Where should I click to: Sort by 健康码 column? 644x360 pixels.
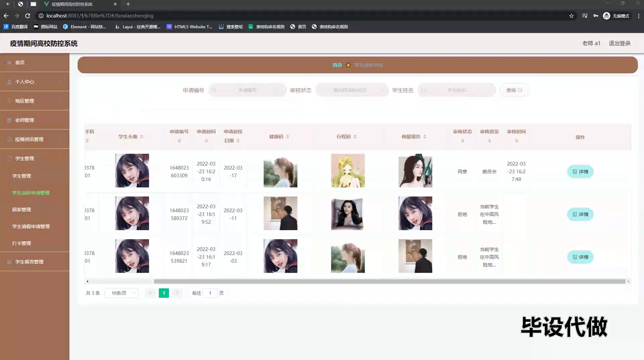pyautogui.click(x=287, y=137)
